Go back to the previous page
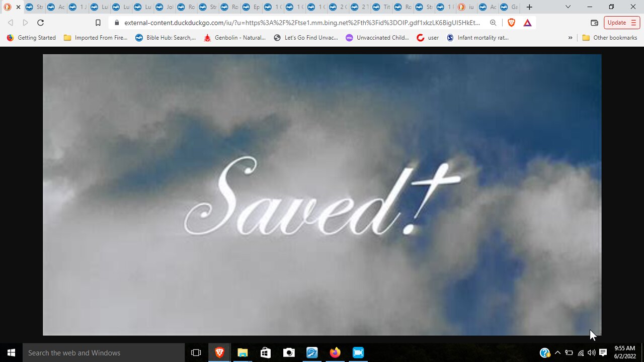644x362 pixels. [11, 23]
